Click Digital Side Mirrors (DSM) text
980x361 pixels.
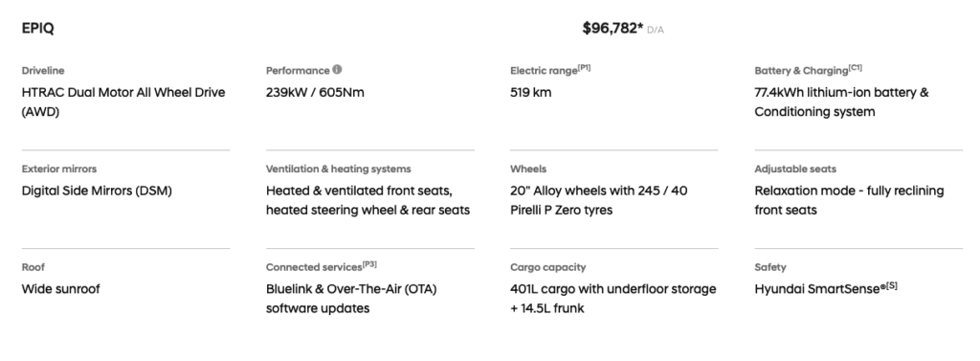pyautogui.click(x=97, y=191)
